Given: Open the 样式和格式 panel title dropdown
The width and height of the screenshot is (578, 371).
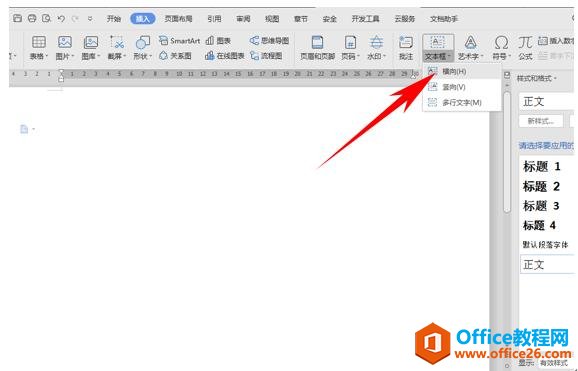Looking at the screenshot, I should coord(555,78).
